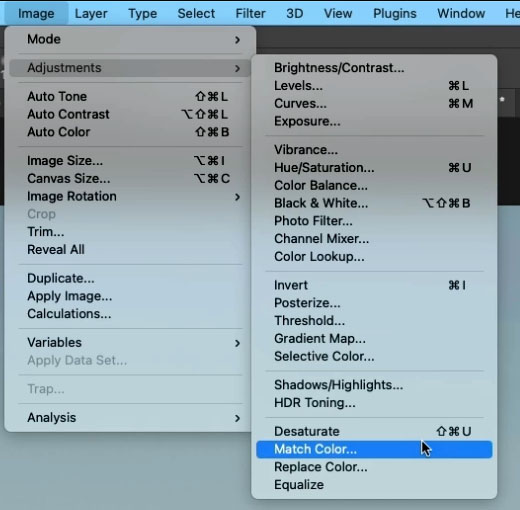Select Match Color from Adjustments
This screenshot has width=520, height=510.
(x=374, y=449)
